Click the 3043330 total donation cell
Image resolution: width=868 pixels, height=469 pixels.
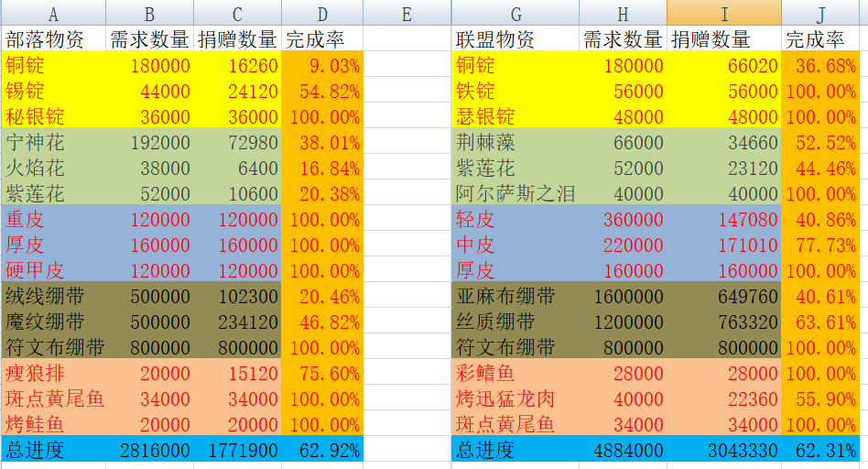(723, 450)
